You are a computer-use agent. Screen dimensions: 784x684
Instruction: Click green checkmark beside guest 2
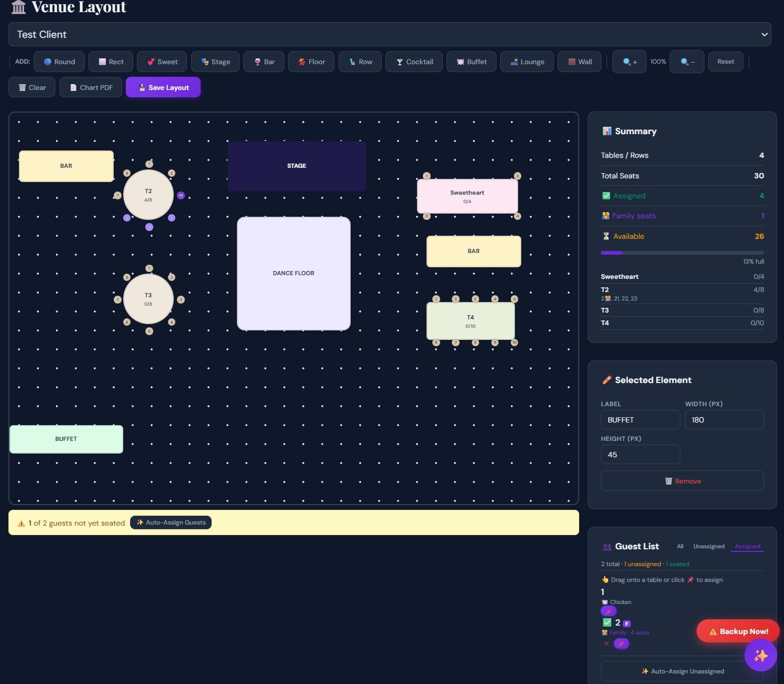point(607,622)
